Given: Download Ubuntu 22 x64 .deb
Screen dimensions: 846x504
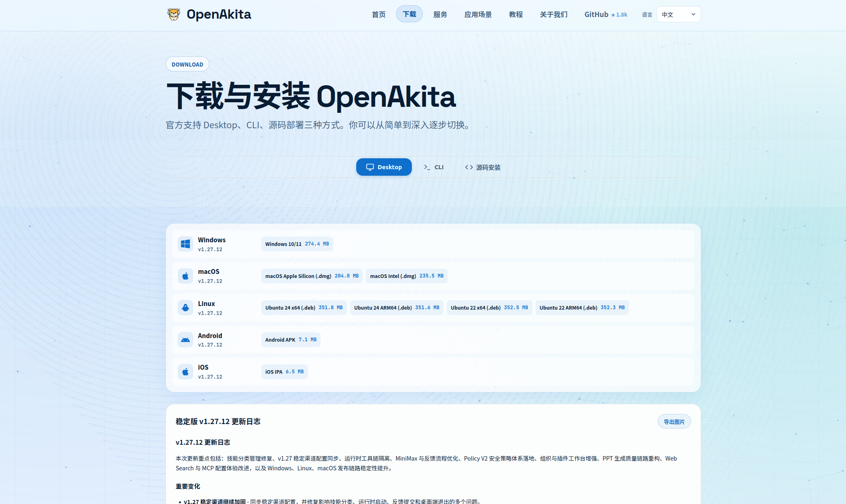Looking at the screenshot, I should (x=489, y=308).
